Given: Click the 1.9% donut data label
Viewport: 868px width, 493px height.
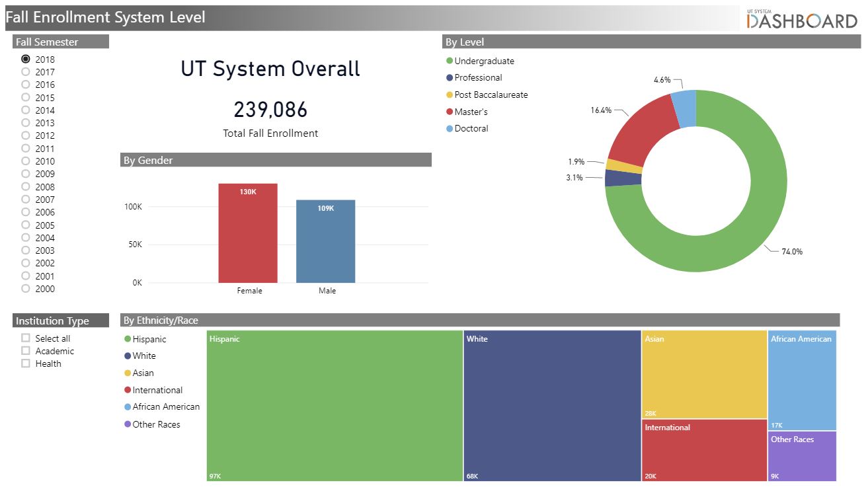Looking at the screenshot, I should tap(576, 162).
